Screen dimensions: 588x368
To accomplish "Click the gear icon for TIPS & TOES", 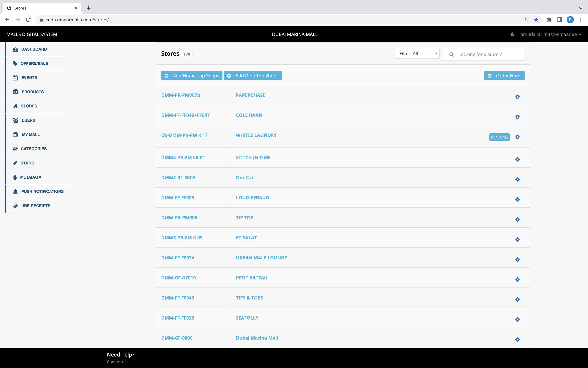I will (518, 300).
